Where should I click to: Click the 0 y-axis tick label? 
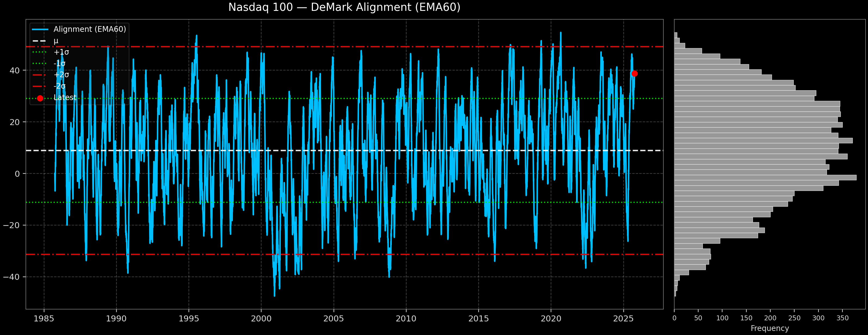pos(17,174)
